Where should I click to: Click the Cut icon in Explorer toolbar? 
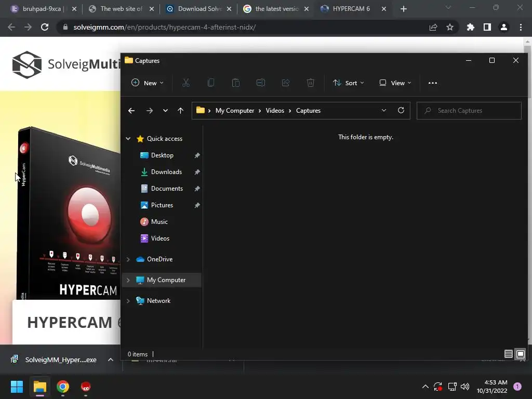pos(186,83)
